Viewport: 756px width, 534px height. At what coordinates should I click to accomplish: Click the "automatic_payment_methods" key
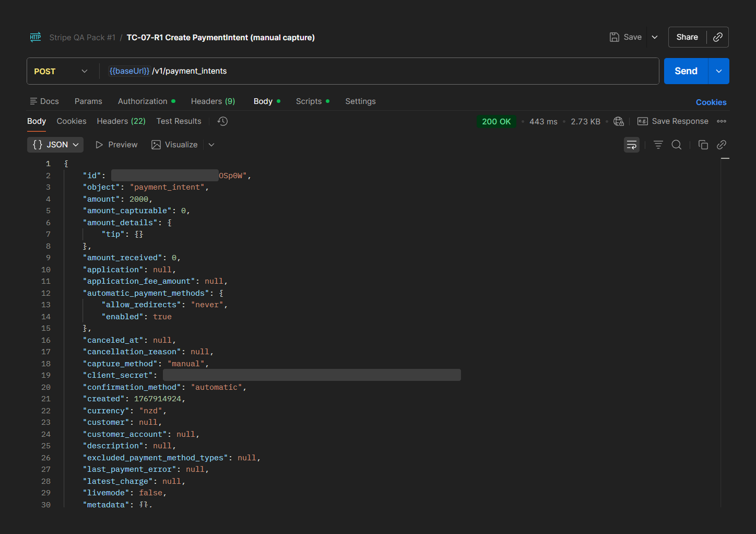(146, 293)
